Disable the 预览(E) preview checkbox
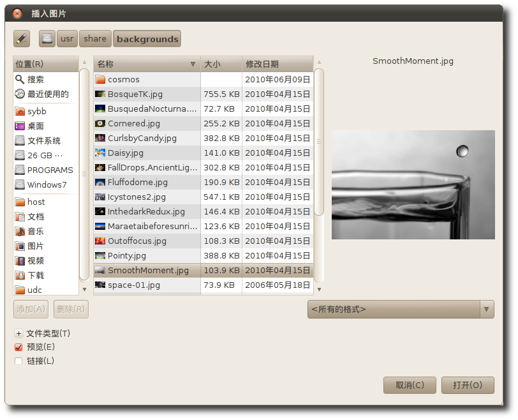This screenshot has height=420, width=518. pos(19,347)
